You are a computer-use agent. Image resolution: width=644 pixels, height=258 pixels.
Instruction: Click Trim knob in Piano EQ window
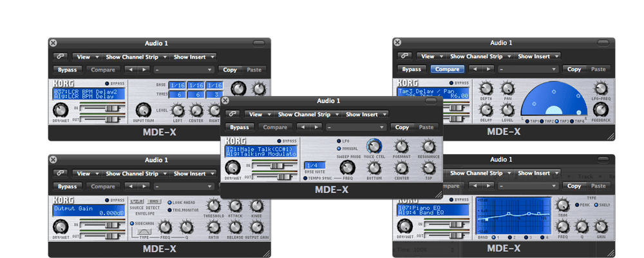point(562,205)
